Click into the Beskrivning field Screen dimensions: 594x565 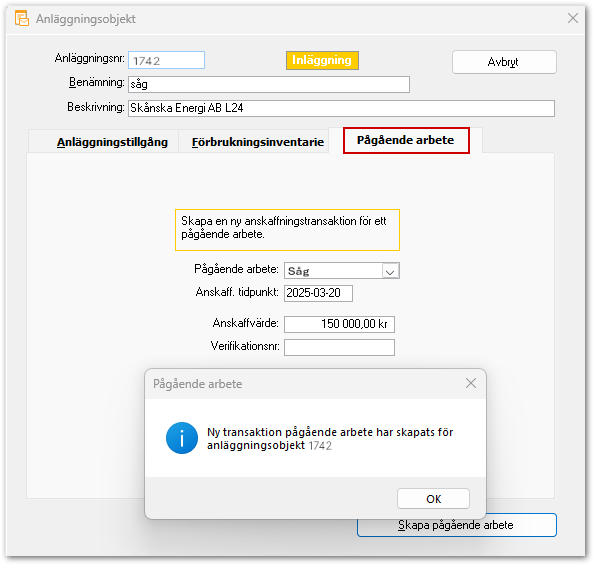click(341, 108)
